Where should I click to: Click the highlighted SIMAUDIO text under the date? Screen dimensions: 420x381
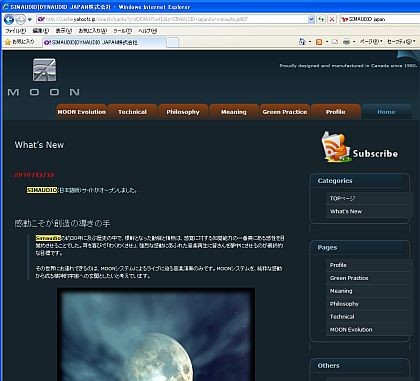pyautogui.click(x=42, y=190)
